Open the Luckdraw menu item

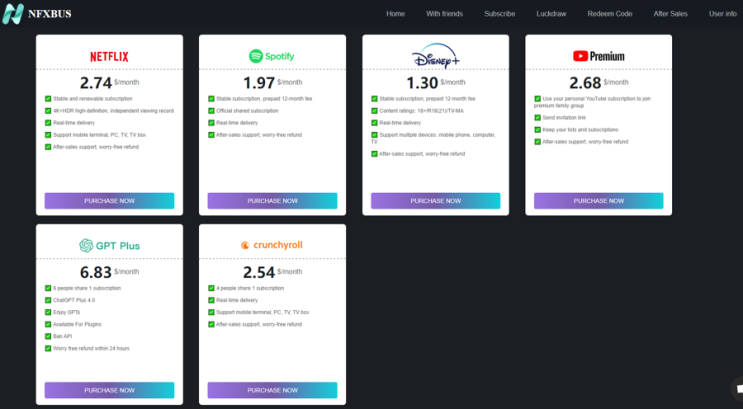click(x=551, y=14)
